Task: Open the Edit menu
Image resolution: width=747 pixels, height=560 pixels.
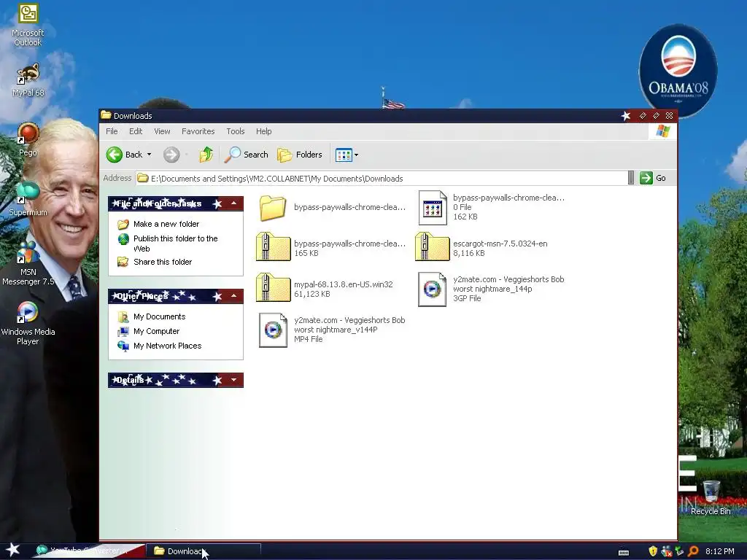Action: click(136, 131)
